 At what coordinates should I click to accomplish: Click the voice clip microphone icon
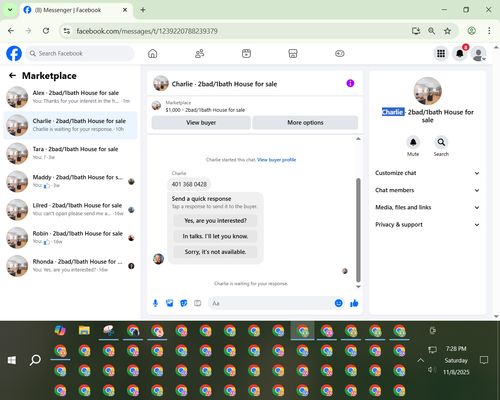155,303
